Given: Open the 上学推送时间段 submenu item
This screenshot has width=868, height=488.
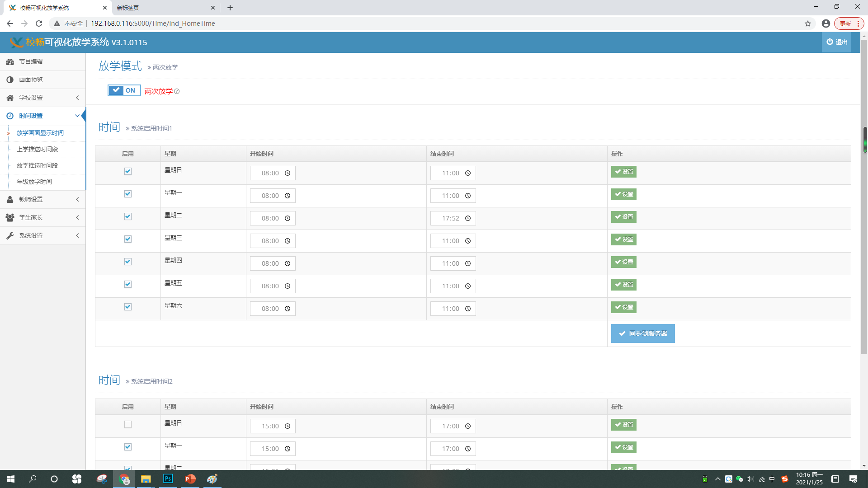Looking at the screenshot, I should click(x=37, y=149).
